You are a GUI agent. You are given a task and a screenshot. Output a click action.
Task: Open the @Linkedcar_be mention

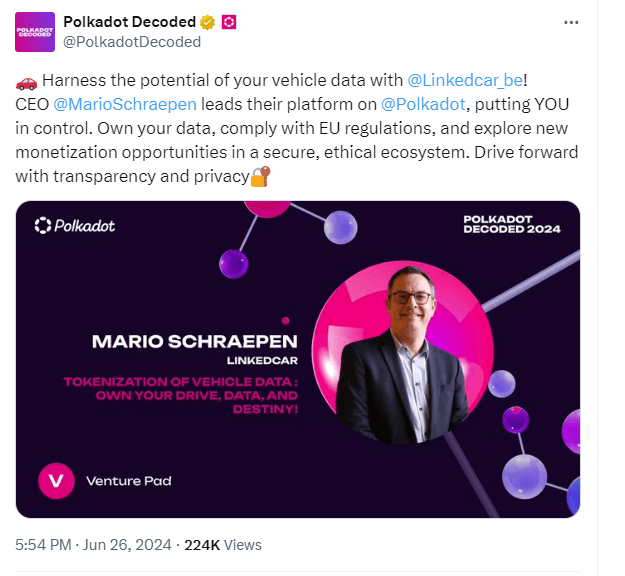pos(464,80)
